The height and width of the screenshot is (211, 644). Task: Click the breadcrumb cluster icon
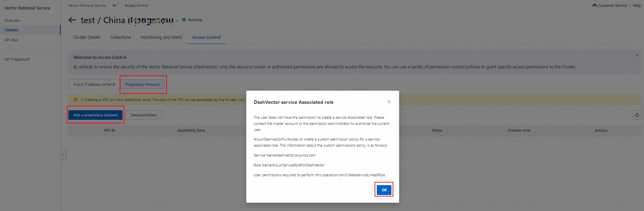115,5
